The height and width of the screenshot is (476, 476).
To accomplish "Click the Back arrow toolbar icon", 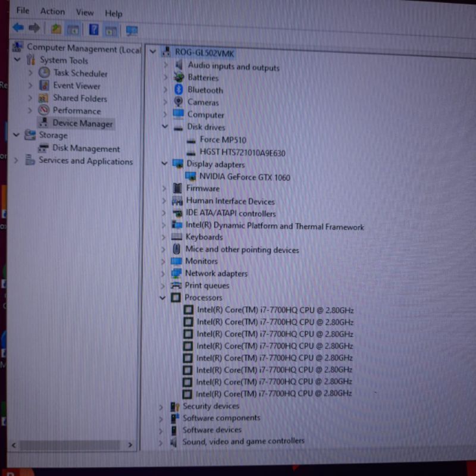I will pos(18,28).
